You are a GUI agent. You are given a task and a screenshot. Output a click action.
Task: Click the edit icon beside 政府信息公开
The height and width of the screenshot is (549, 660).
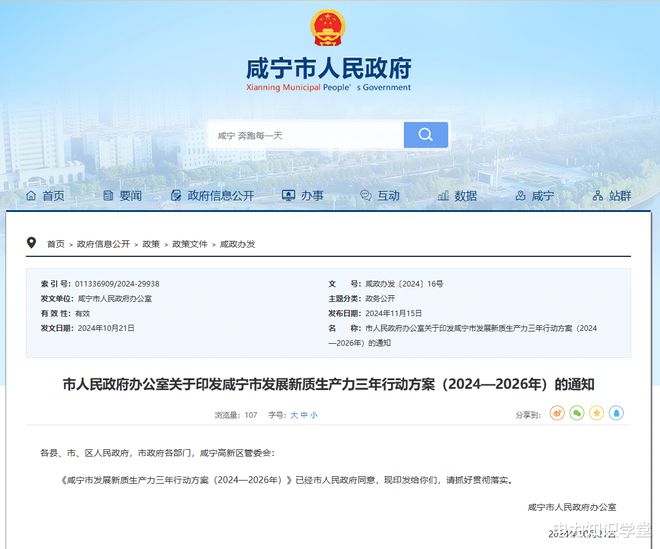click(x=176, y=195)
